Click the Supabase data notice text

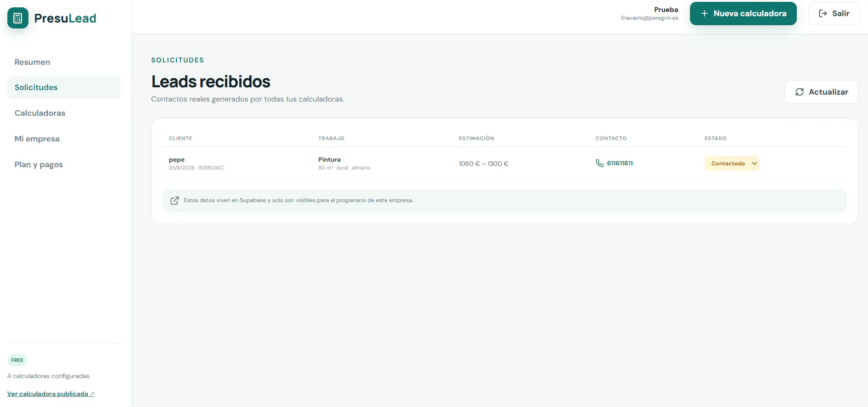coord(298,200)
